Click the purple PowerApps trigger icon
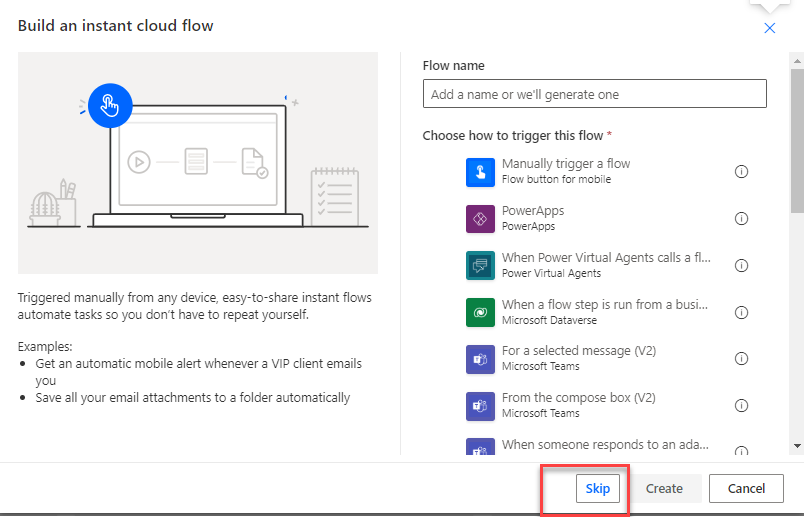The width and height of the screenshot is (804, 517). (480, 219)
